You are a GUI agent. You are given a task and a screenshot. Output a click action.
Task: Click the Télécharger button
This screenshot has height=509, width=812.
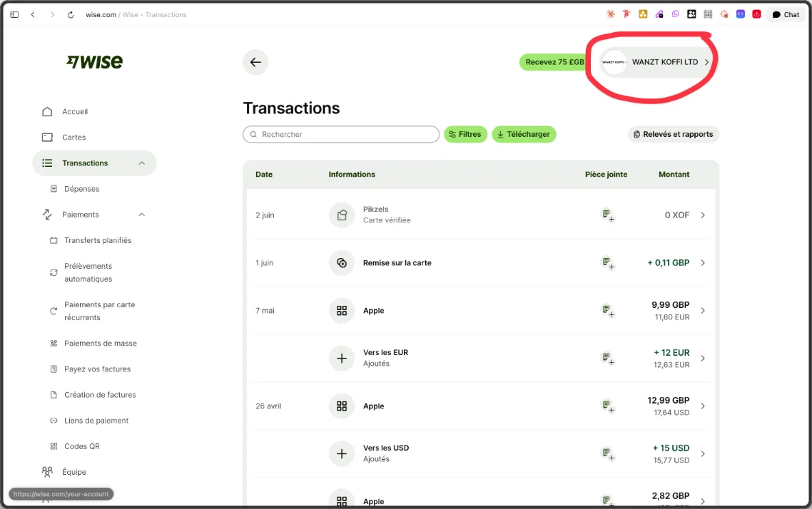pos(524,135)
